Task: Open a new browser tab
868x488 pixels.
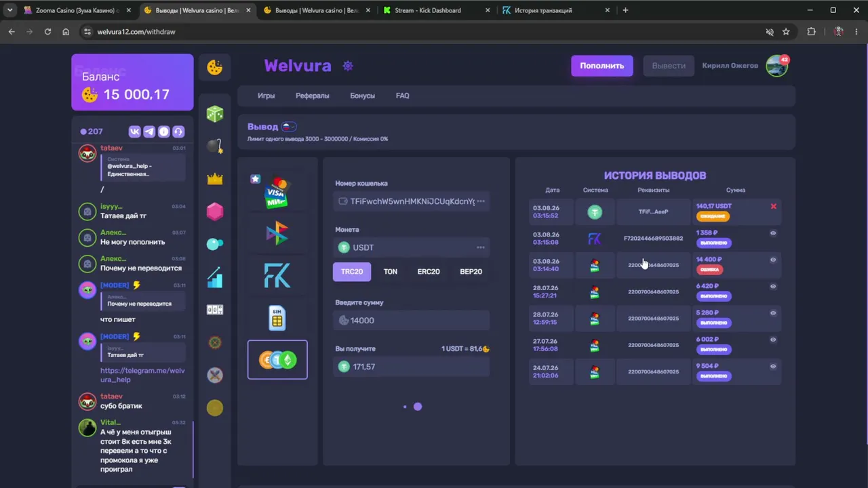Action: click(x=625, y=10)
